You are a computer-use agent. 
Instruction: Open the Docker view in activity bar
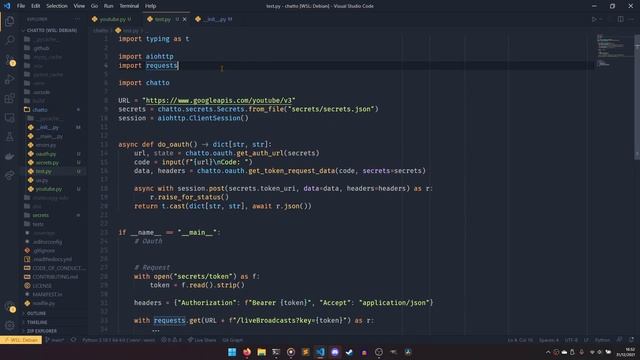point(10,156)
